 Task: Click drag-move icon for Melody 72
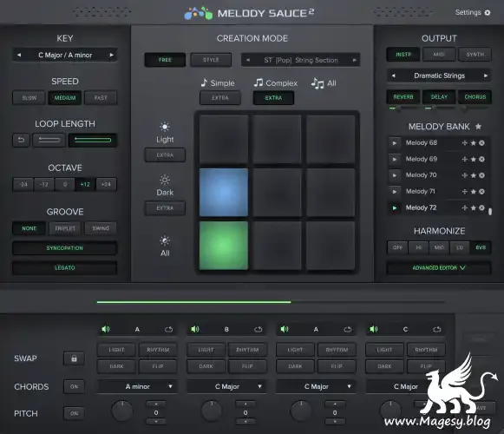coord(464,208)
